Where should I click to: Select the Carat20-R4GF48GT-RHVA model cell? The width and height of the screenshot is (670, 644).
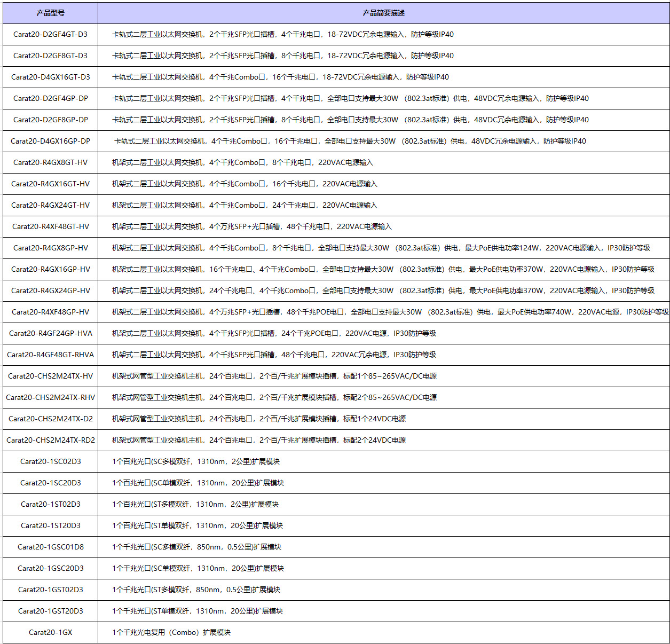click(51, 355)
